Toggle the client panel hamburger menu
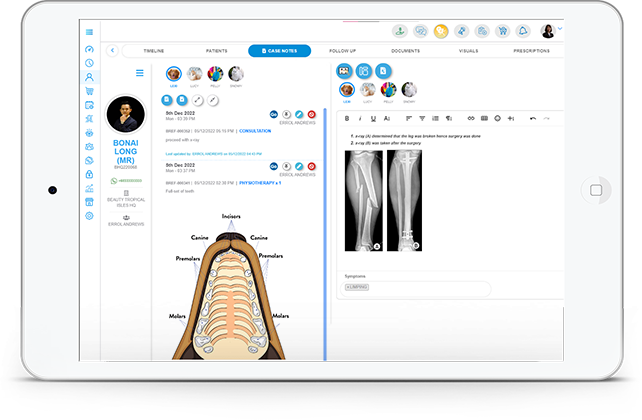 pyautogui.click(x=140, y=73)
